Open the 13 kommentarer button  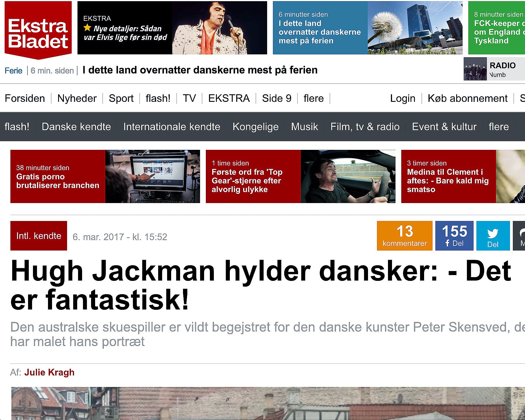[405, 236]
